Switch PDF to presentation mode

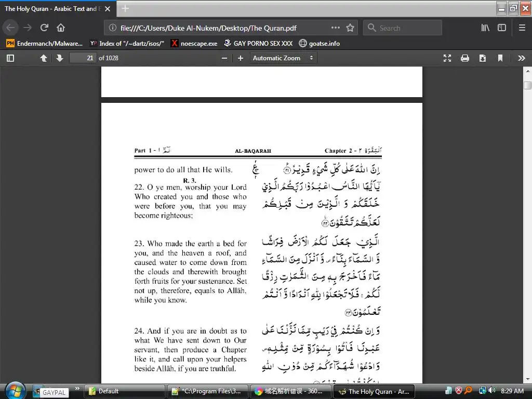[x=447, y=58]
